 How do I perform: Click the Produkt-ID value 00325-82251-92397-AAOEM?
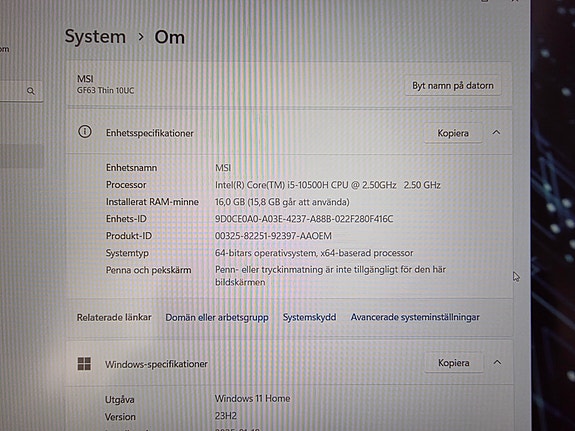[273, 236]
